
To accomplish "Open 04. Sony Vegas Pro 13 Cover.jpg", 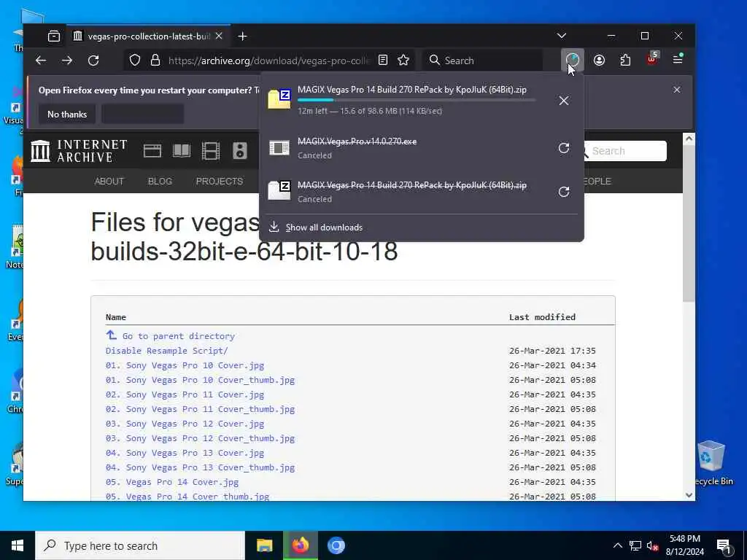I will [x=185, y=453].
